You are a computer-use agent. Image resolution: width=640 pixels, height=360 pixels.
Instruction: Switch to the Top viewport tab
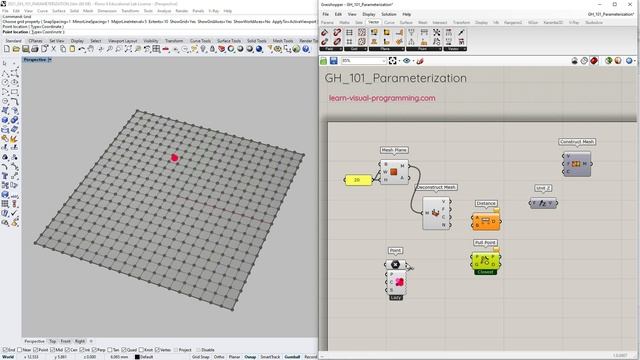point(53,341)
